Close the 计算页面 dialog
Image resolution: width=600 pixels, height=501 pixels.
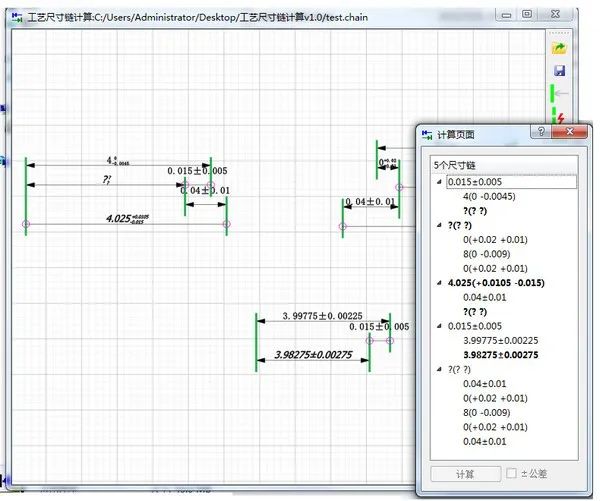[x=569, y=132]
